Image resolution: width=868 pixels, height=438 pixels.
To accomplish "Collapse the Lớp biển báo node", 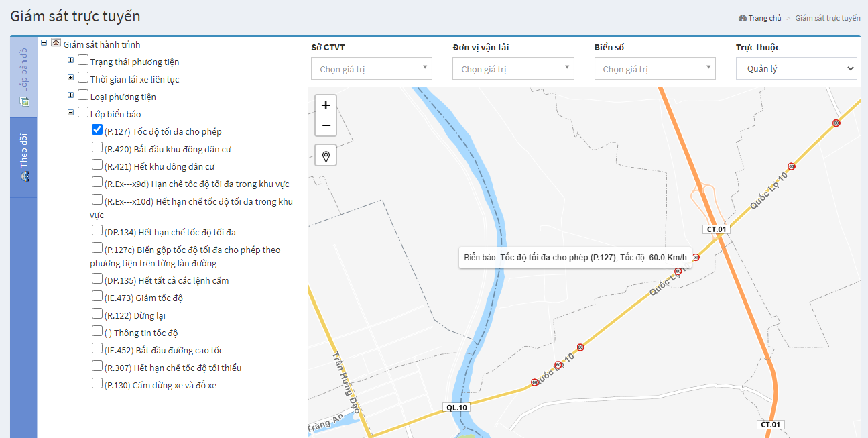I will point(70,113).
